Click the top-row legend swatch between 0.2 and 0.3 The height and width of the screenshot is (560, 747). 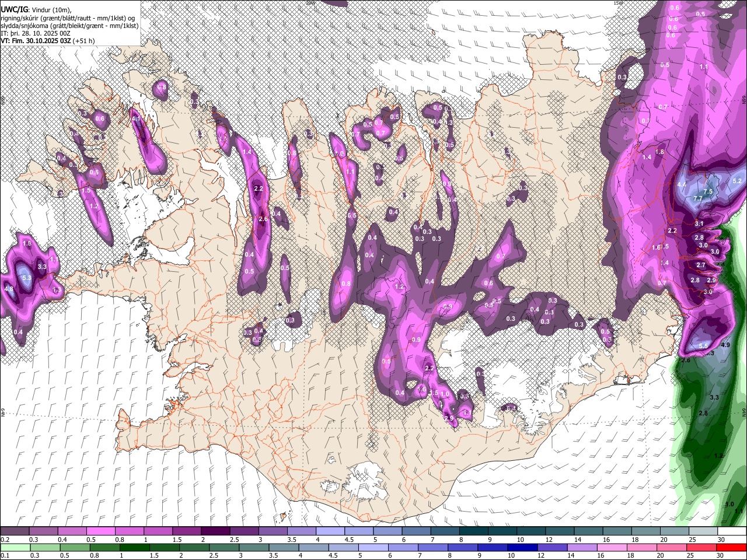[15, 531]
